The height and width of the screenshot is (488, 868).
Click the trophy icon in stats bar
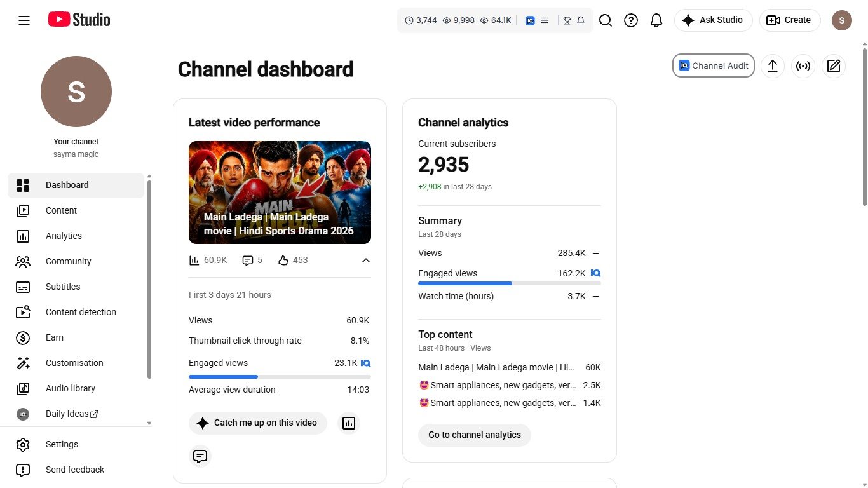[567, 20]
